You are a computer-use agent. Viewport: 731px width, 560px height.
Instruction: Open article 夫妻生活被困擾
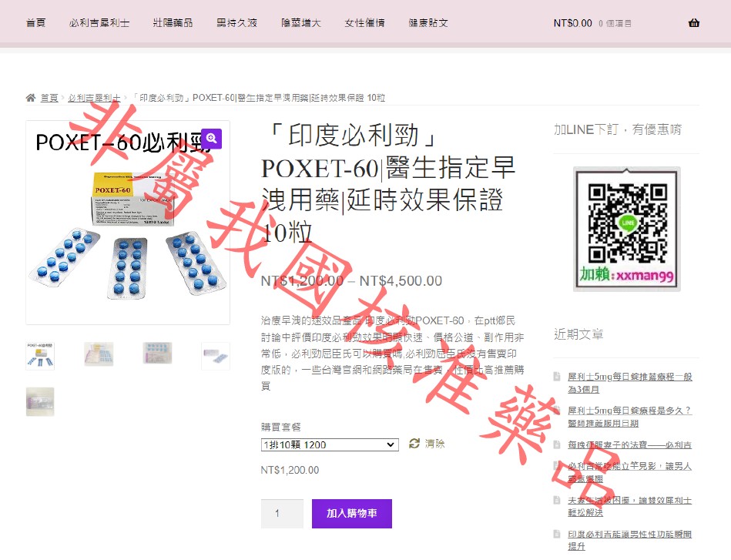click(x=629, y=506)
